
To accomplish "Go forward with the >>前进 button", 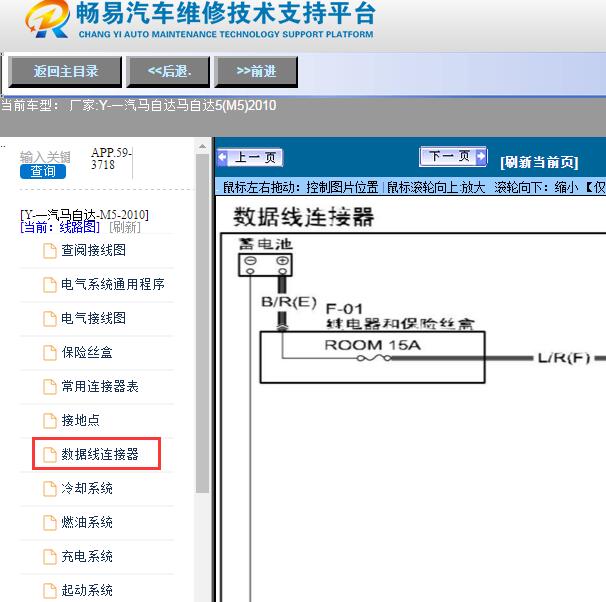I will click(x=256, y=72).
